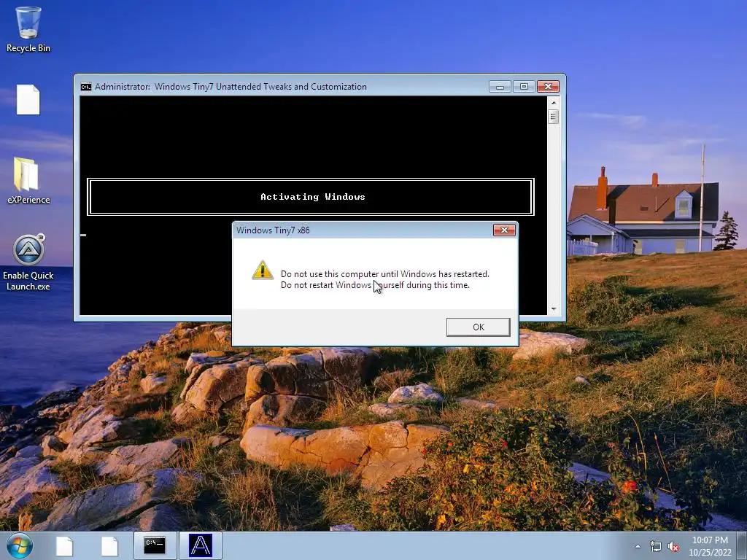The width and height of the screenshot is (747, 560).
Task: Switch to the AutoIt taskbar button
Action: (x=200, y=545)
